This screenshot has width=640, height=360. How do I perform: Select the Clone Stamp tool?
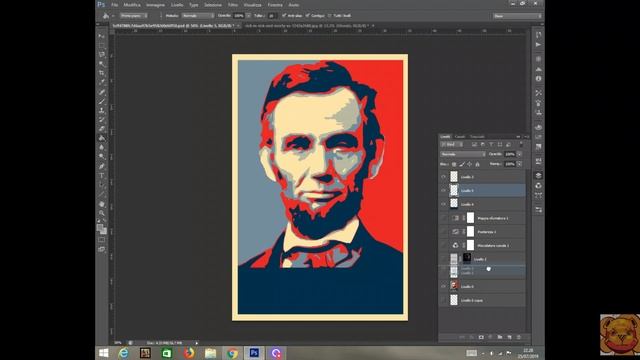click(x=101, y=111)
